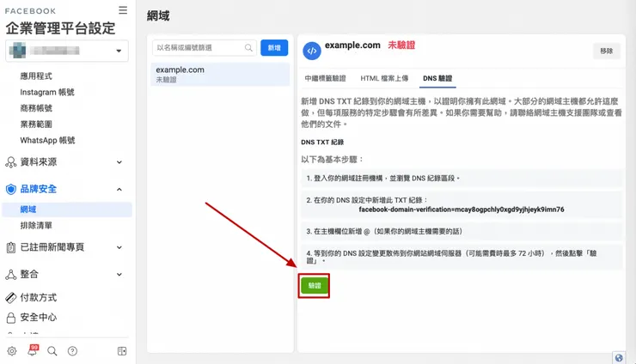This screenshot has width=636, height=364.
Task: Click the blue 新增 button
Action: coord(274,48)
